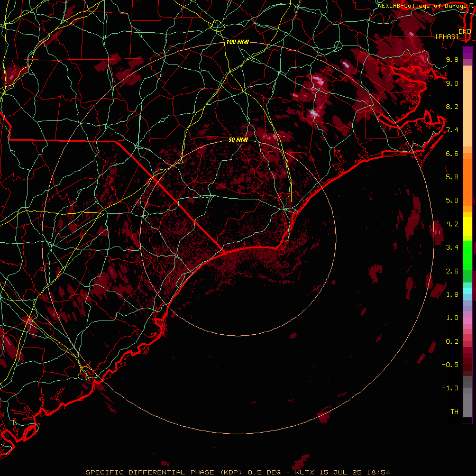Pick the yellow band of the color bar
Viewport: 476px width, 476px height.
tap(467, 226)
